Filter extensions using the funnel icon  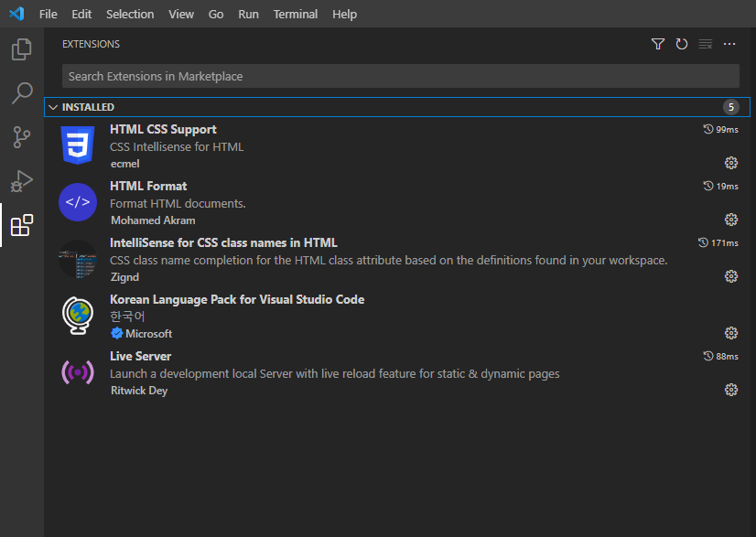click(658, 44)
